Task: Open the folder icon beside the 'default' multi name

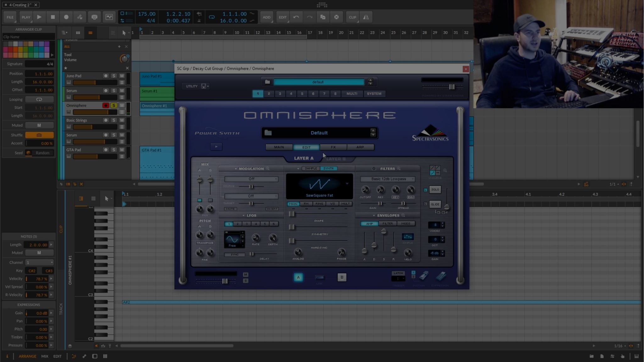Action: (267, 82)
